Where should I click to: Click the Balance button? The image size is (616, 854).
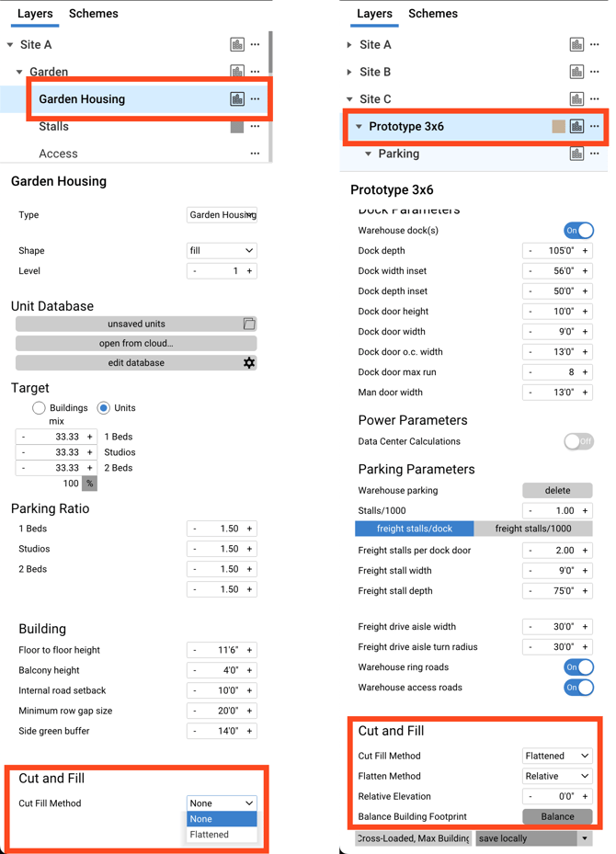(557, 816)
